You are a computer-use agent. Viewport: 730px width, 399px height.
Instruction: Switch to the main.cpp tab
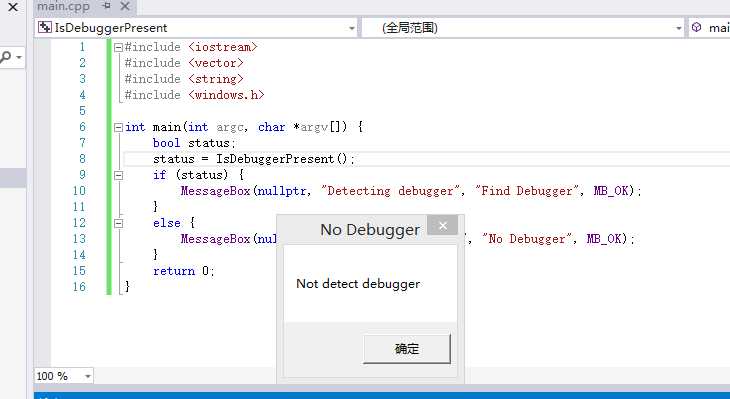63,7
